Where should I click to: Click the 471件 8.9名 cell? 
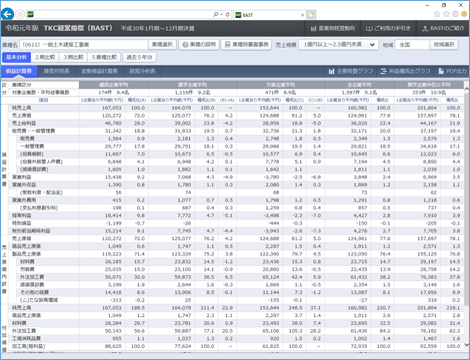tap(281, 92)
